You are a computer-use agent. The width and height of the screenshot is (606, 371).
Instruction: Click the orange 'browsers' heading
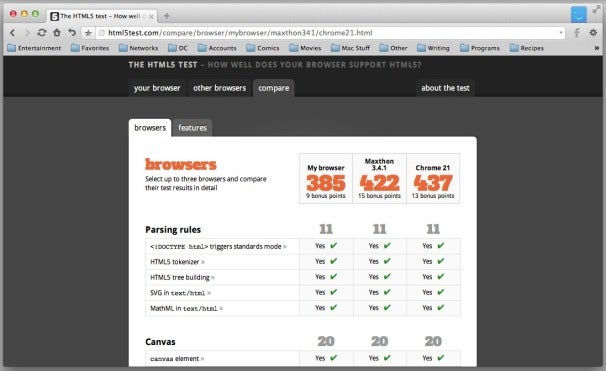[180, 164]
